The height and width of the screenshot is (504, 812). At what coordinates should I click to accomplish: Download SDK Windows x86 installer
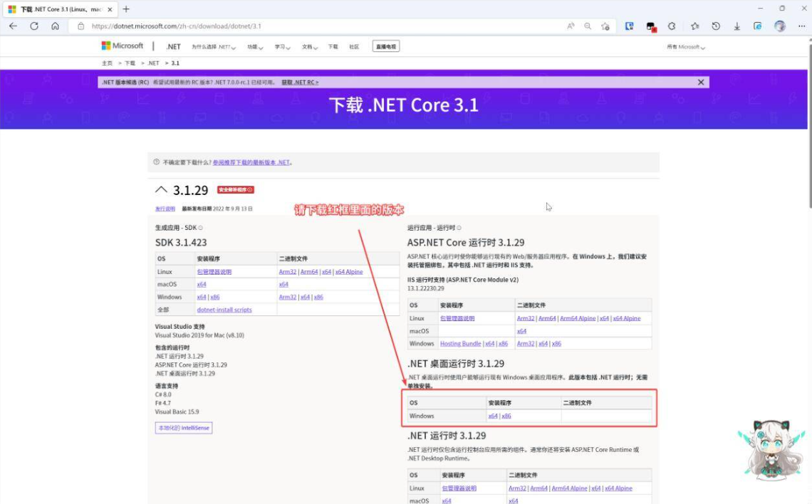pos(215,297)
